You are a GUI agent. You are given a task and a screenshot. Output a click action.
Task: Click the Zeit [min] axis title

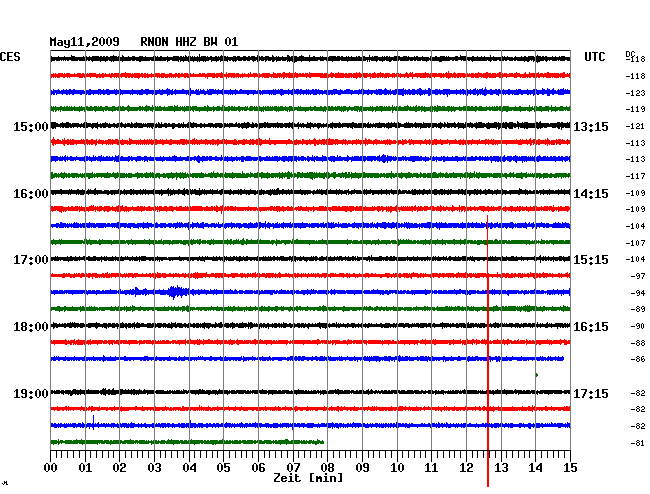click(308, 478)
